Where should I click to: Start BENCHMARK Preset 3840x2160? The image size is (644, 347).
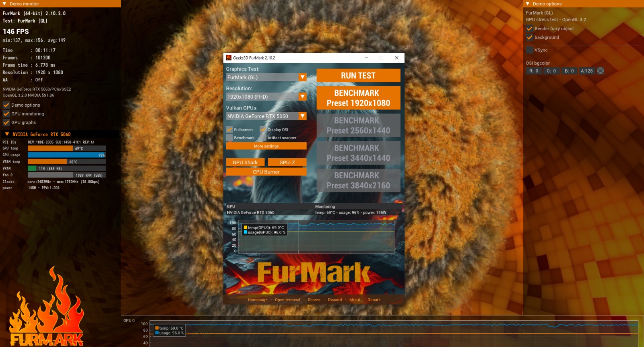click(x=358, y=180)
